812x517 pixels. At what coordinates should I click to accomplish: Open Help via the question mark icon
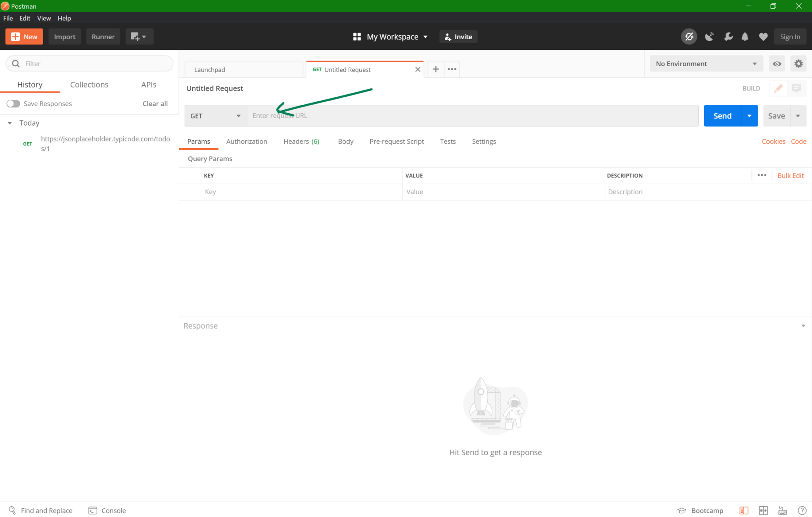tap(802, 510)
